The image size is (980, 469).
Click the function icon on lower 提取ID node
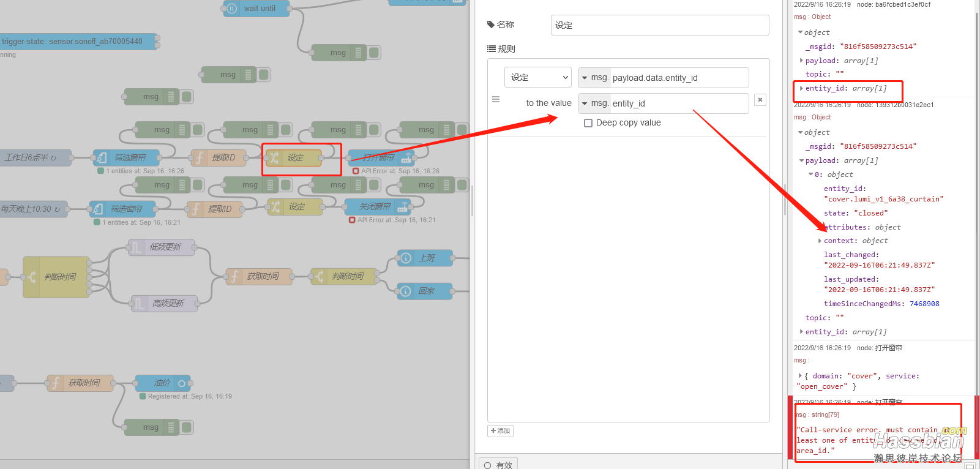click(x=195, y=209)
